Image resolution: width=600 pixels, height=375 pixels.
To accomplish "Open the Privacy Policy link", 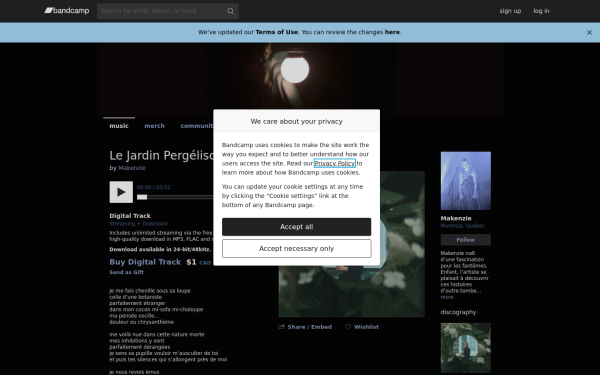I will [x=334, y=163].
